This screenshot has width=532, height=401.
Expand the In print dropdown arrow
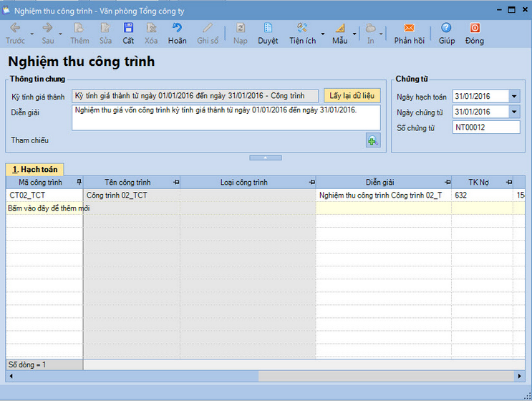pyautogui.click(x=381, y=34)
